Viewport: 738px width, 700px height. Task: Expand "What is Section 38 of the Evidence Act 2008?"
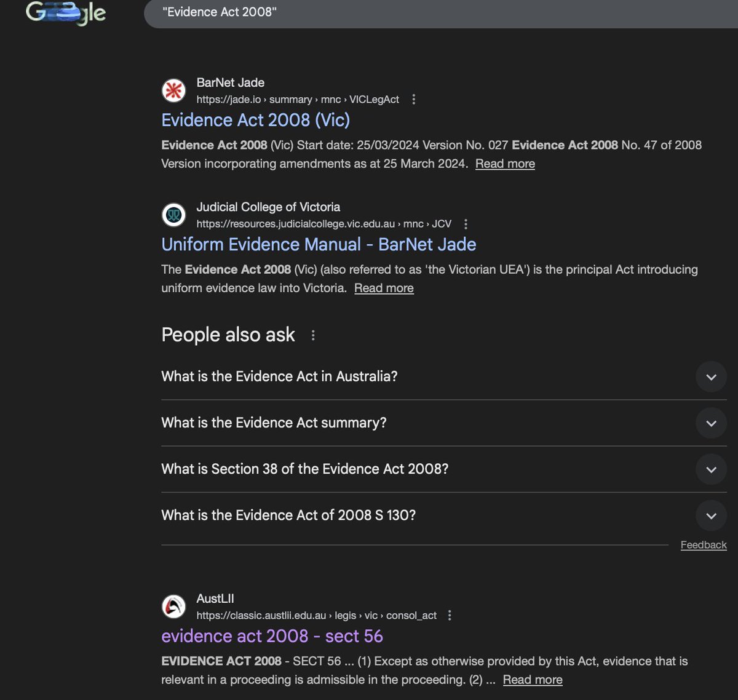tap(444, 469)
